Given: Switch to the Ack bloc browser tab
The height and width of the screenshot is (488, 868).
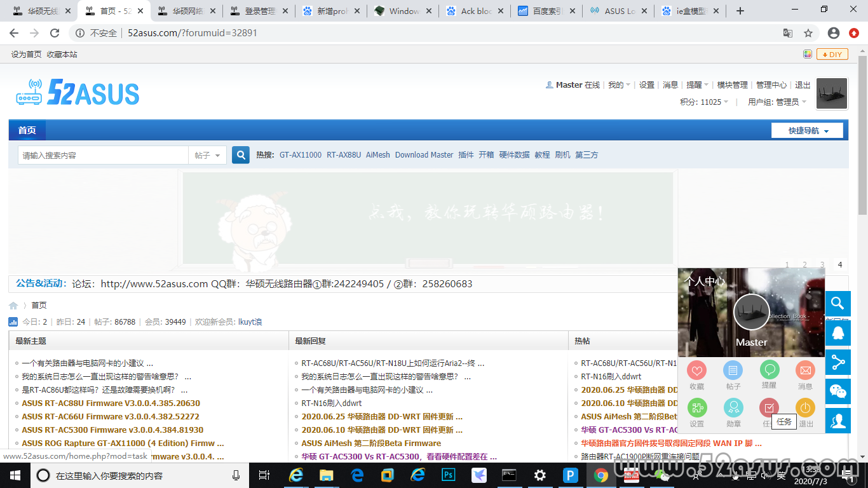Looking at the screenshot, I should coord(475,11).
